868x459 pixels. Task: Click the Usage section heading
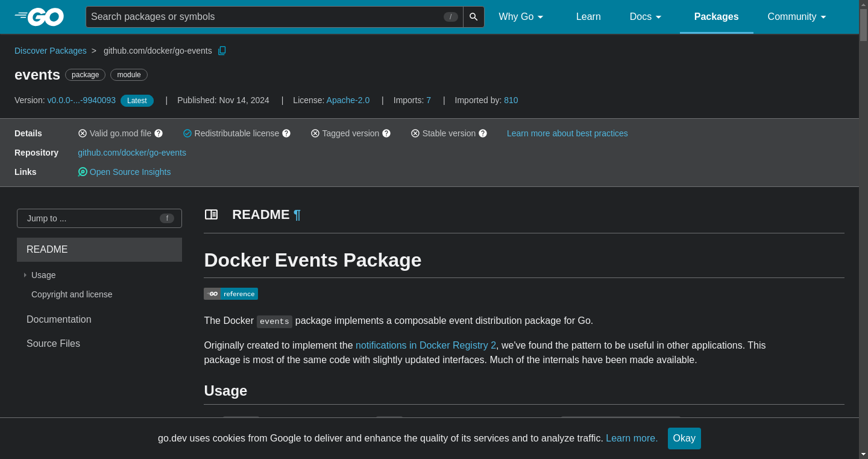click(x=225, y=391)
